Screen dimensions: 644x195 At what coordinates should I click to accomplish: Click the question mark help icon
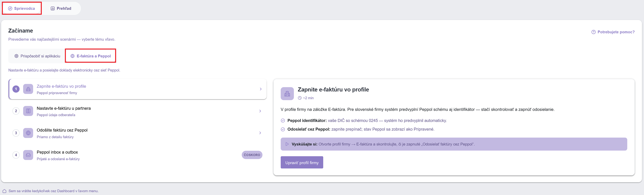[x=593, y=32]
